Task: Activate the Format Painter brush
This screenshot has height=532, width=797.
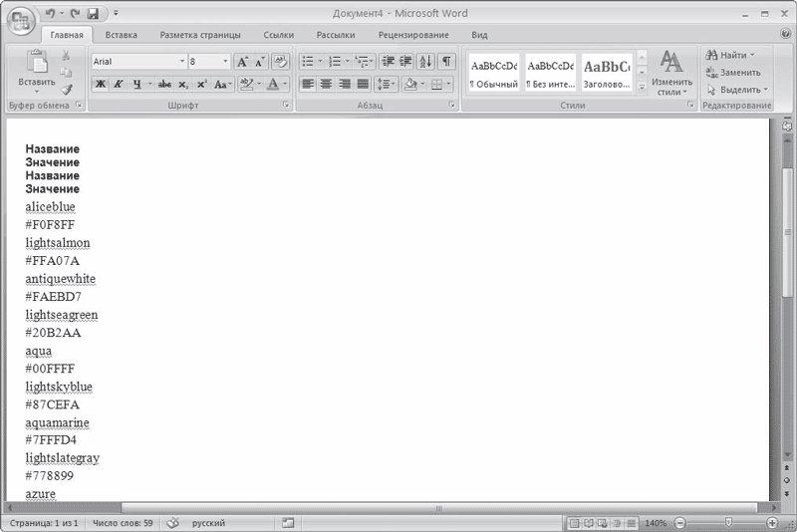Action: [66, 90]
